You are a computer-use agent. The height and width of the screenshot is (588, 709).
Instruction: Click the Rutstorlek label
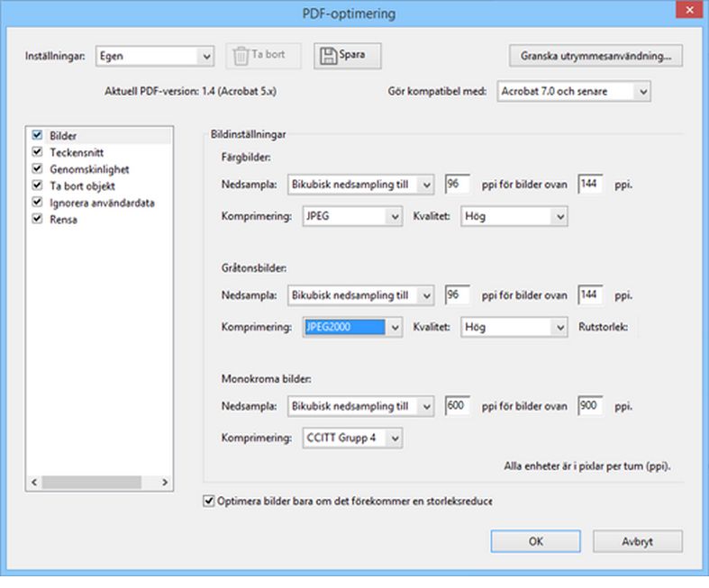[604, 327]
